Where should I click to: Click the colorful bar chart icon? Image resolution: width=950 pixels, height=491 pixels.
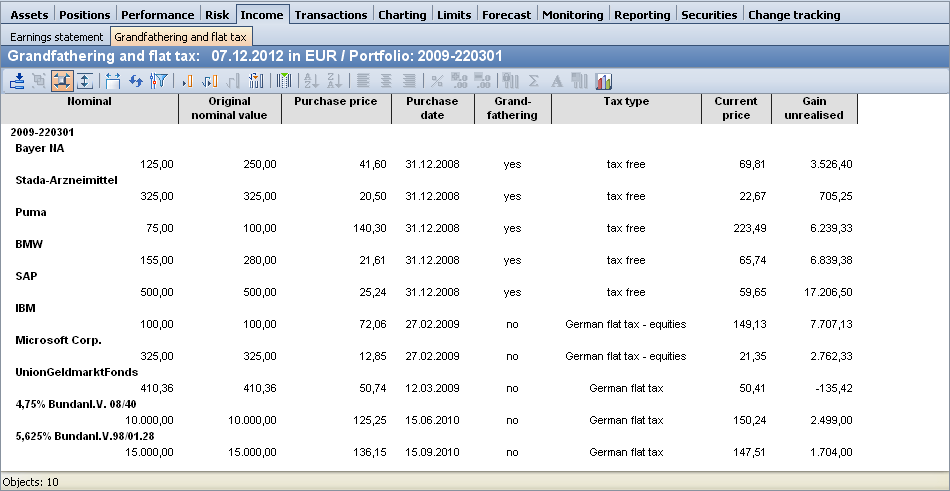(603, 81)
